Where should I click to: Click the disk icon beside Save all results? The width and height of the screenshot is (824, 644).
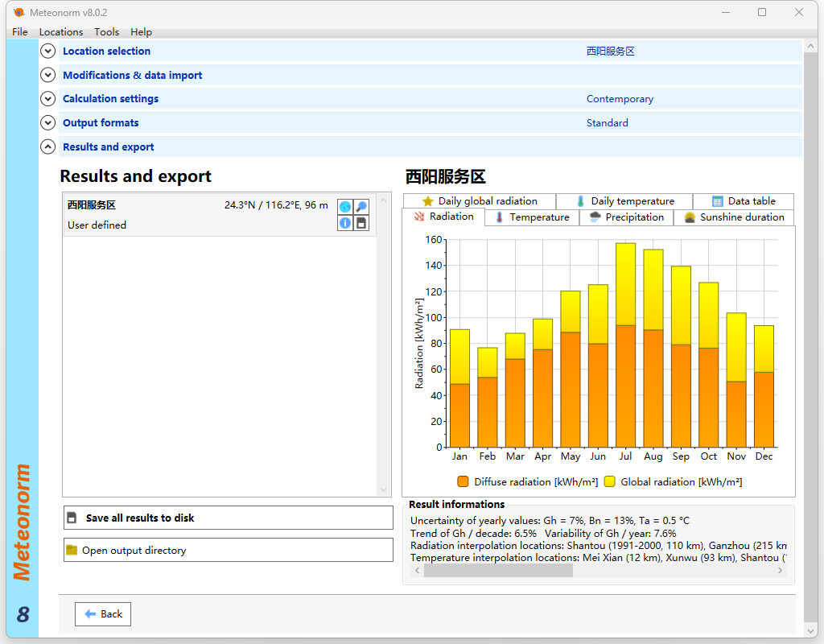[x=72, y=518]
